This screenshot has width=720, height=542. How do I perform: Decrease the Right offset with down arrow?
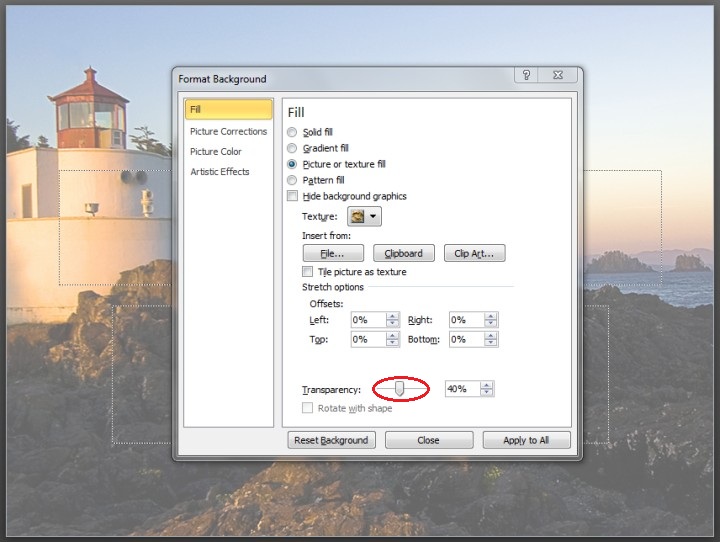(x=490, y=324)
